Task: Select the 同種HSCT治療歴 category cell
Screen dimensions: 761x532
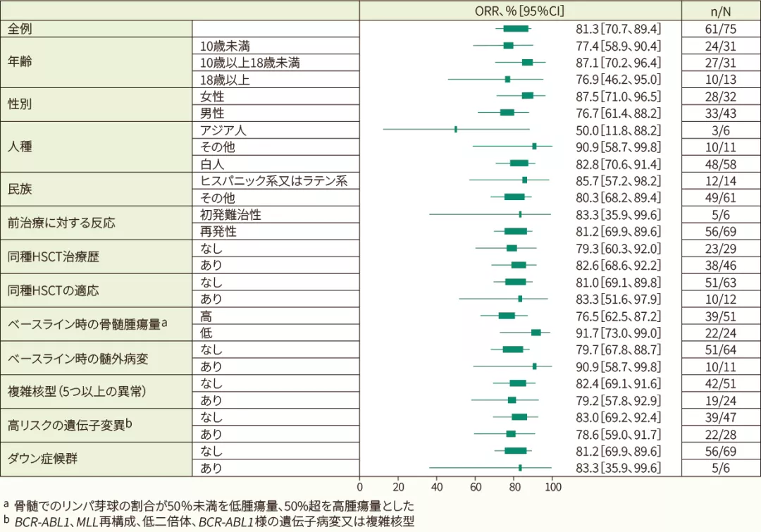Action: 53,256
